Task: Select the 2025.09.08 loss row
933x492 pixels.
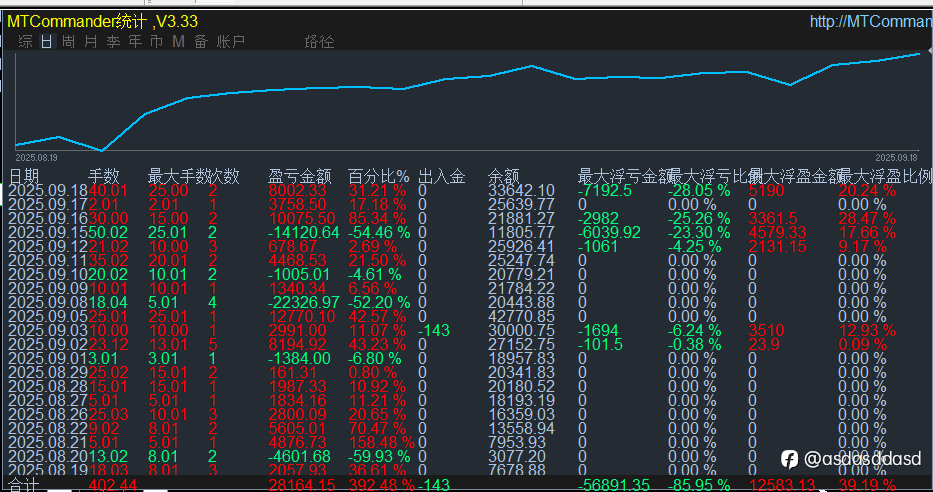Action: tap(466, 302)
